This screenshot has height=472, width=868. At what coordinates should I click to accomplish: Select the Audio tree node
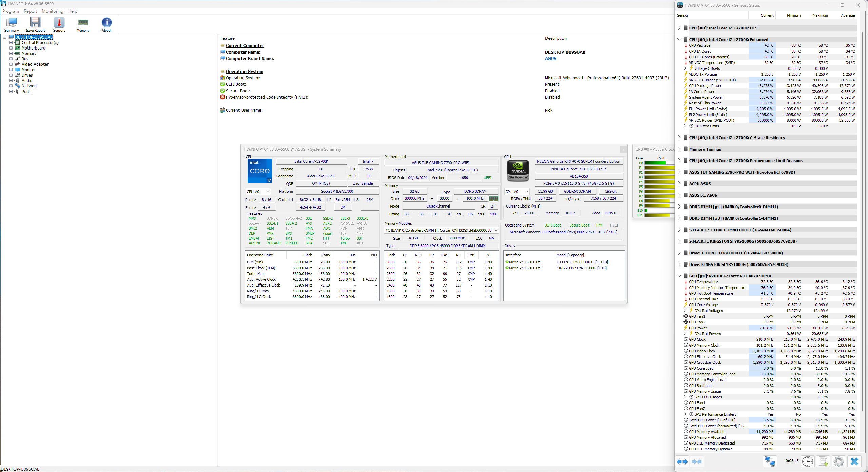click(27, 81)
